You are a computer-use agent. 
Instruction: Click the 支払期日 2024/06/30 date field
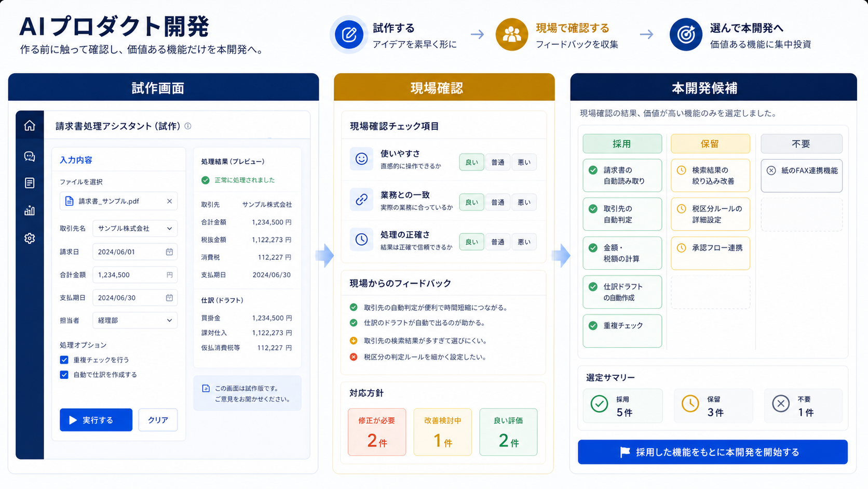[135, 298]
